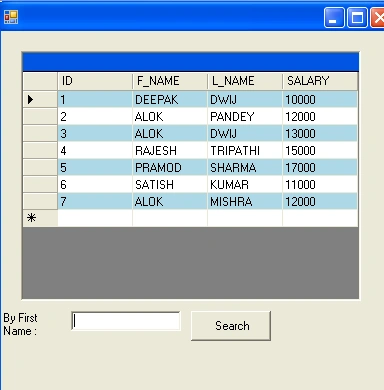Viewport: 384px width, 390px height.
Task: Minimize the window
Action: coord(334,17)
